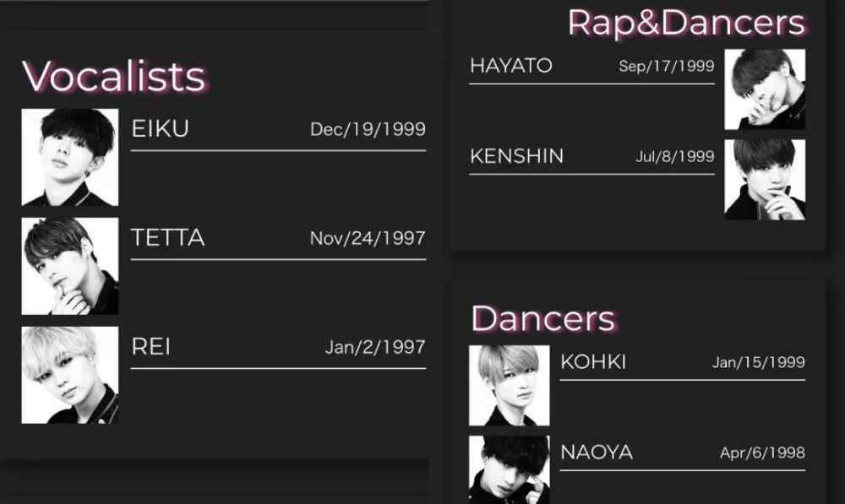Click the EIKU name label
This screenshot has width=845, height=504.
pos(161,129)
